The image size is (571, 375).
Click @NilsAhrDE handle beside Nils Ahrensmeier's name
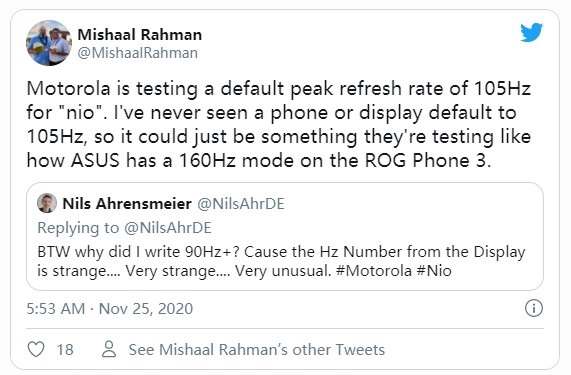(x=241, y=204)
